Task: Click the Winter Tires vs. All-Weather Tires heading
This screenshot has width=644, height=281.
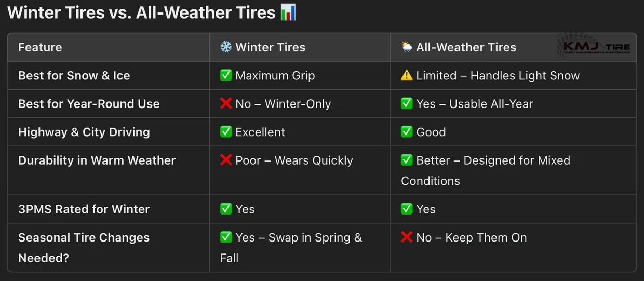Action: click(141, 12)
